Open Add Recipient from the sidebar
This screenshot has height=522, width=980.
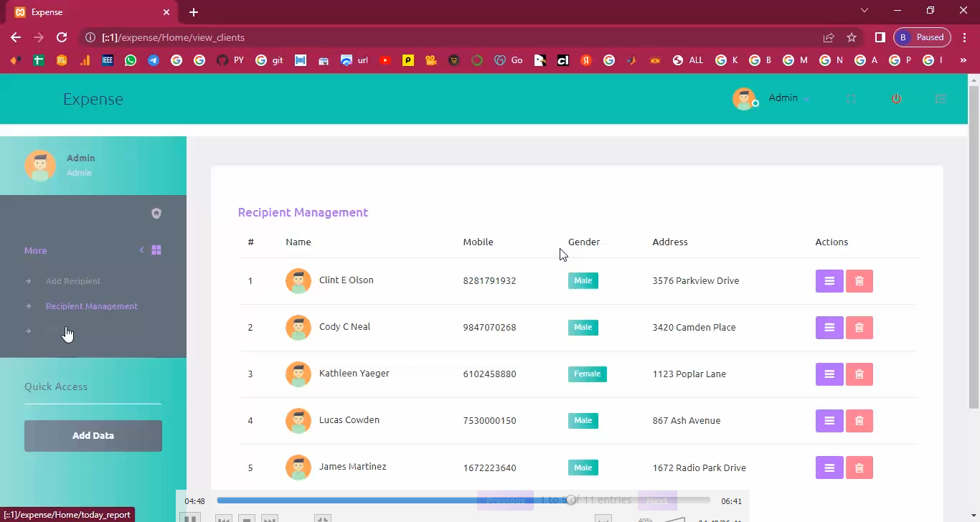click(73, 281)
